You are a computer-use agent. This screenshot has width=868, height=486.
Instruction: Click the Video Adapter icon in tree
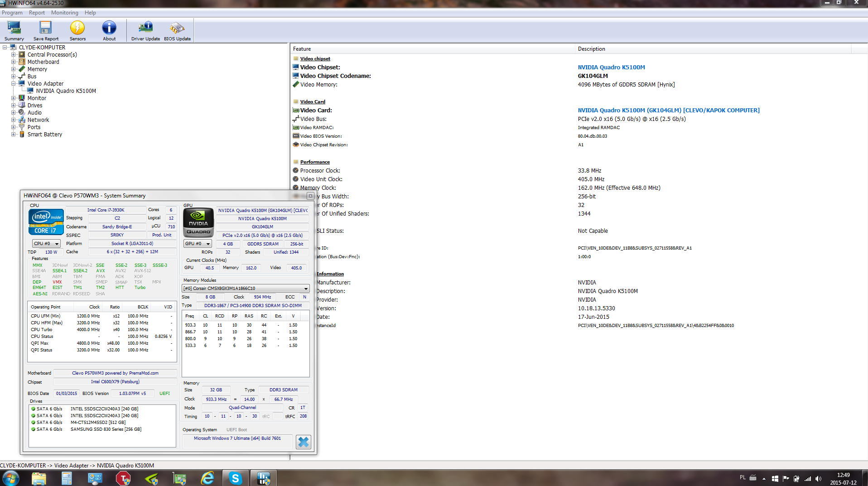coord(22,83)
